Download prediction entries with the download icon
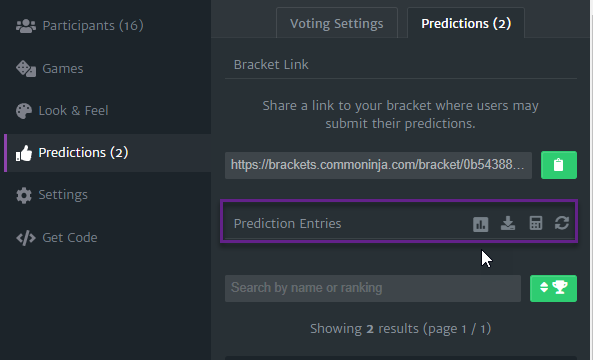Screen dimensions: 593x360 508,223
